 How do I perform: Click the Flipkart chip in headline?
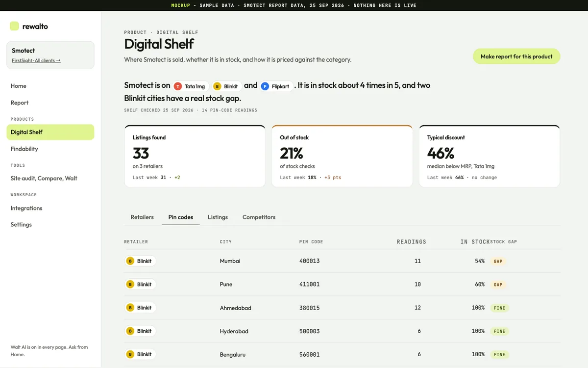coord(277,86)
